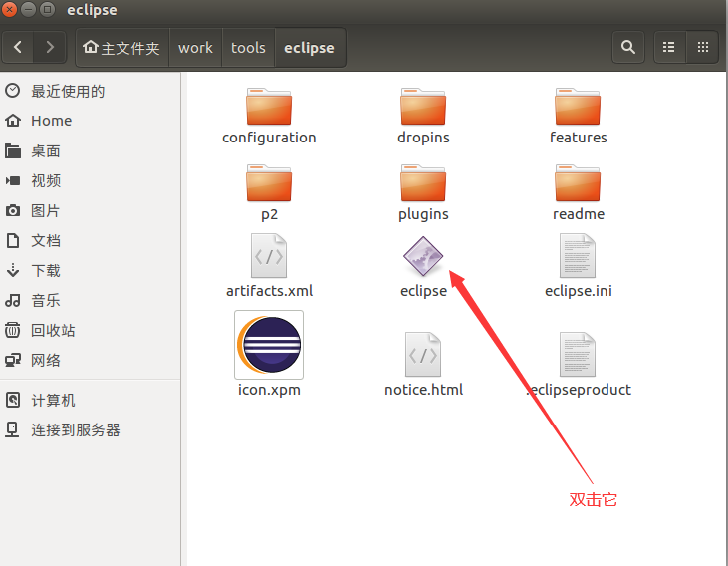
Task: Click the document icon beside 文档
Action: coord(13,241)
